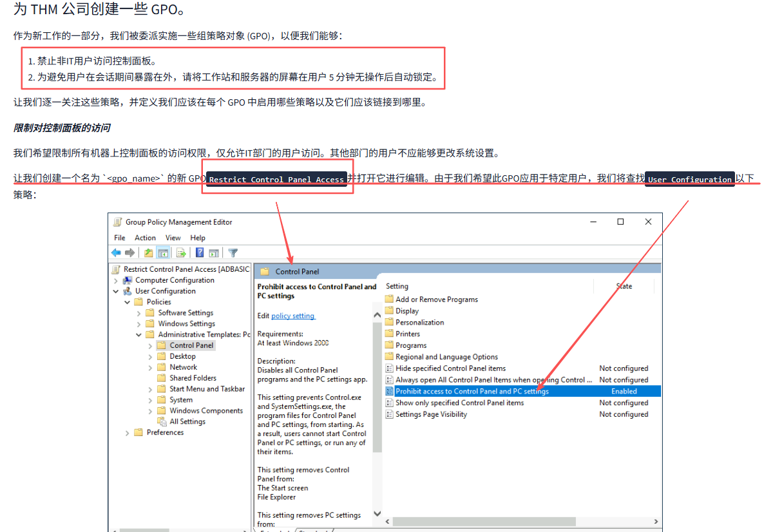773x532 pixels.
Task: Expand the Preferences tree chevron
Action: click(128, 433)
